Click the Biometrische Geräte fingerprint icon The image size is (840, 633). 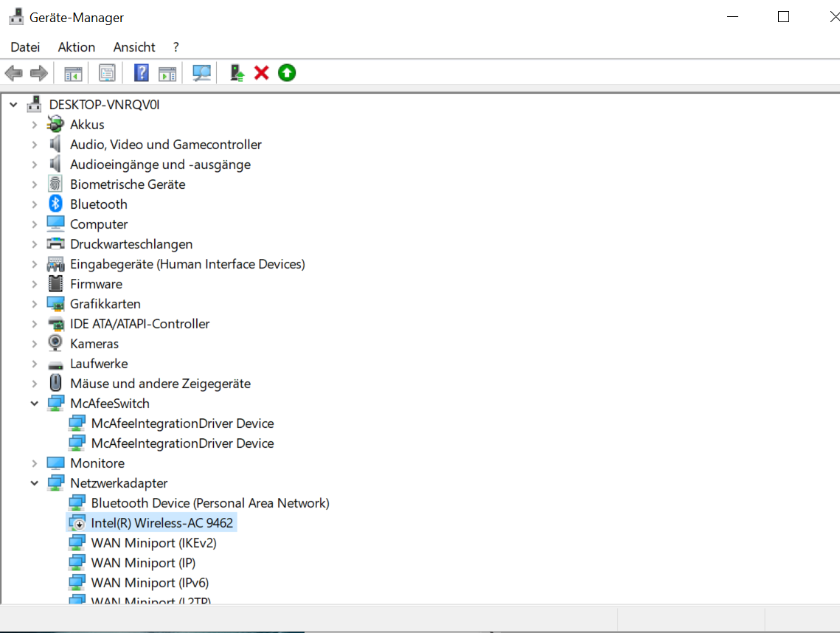pyautogui.click(x=55, y=184)
